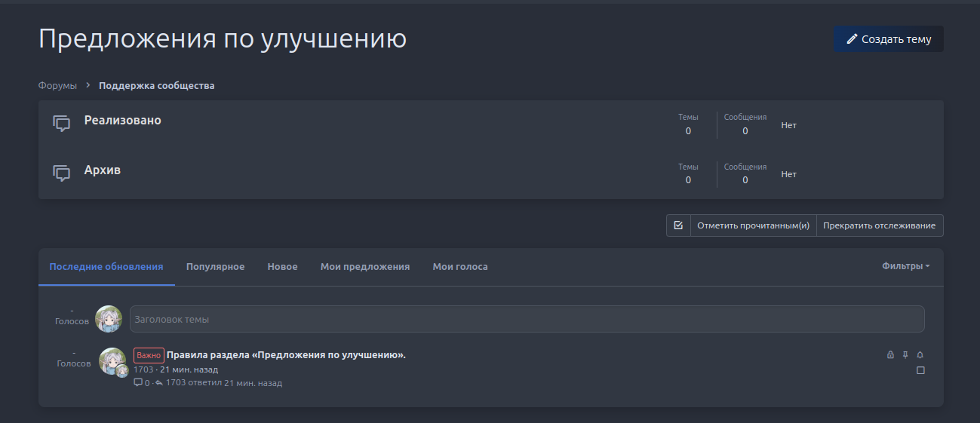Switch to the Последние обновления tab
Image resolution: width=980 pixels, height=423 pixels.
click(x=106, y=267)
